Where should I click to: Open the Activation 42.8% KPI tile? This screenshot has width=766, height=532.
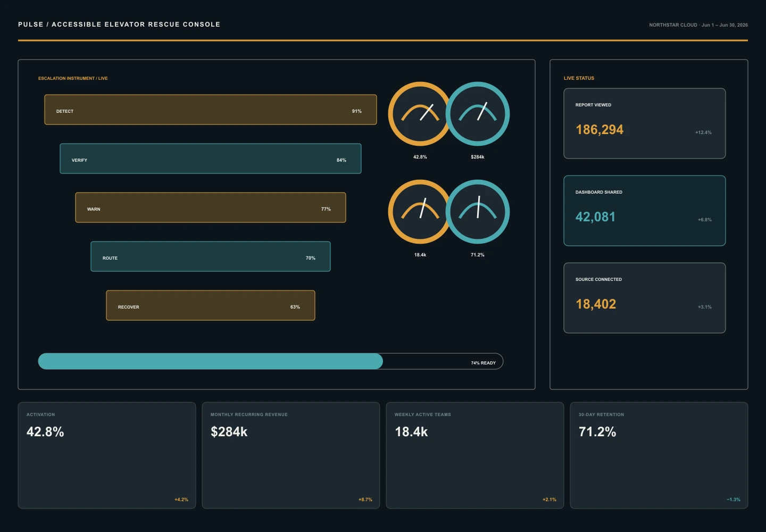point(107,455)
